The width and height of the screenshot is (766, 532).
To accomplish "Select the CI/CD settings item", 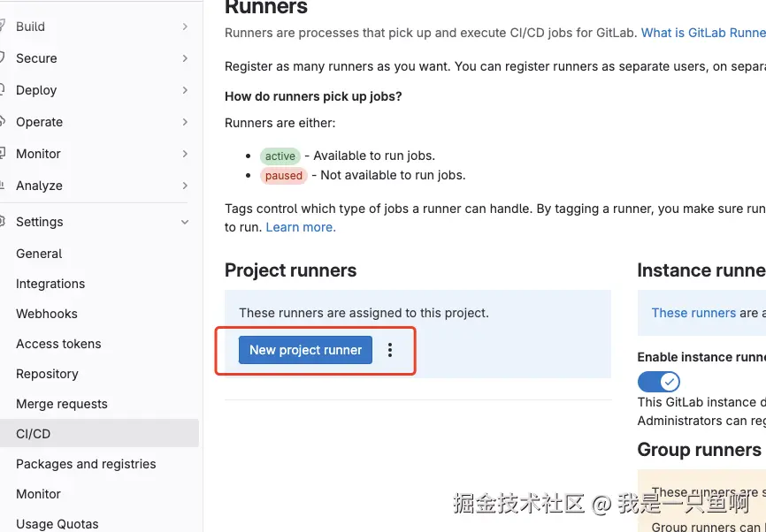I will point(99,433).
